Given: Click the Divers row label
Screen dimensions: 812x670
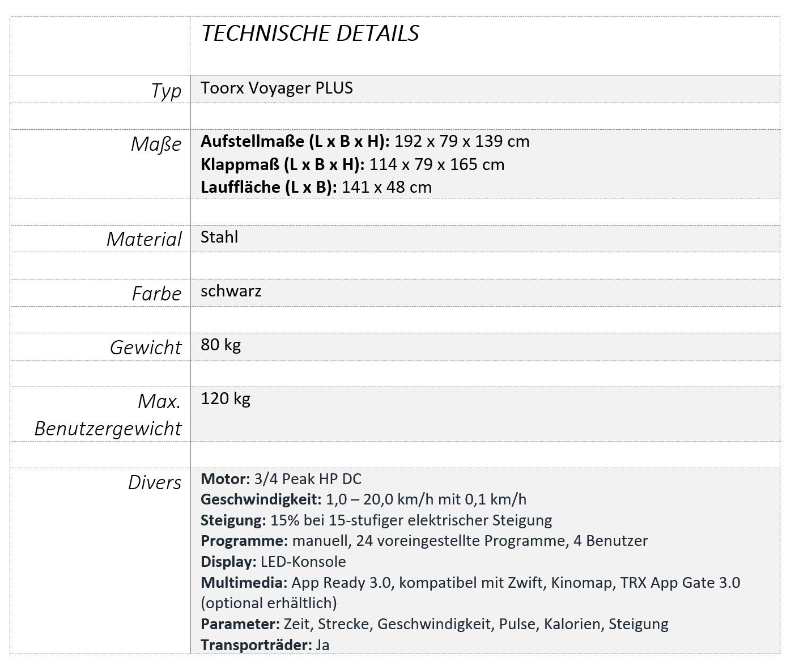Looking at the screenshot, I should pyautogui.click(x=154, y=482).
